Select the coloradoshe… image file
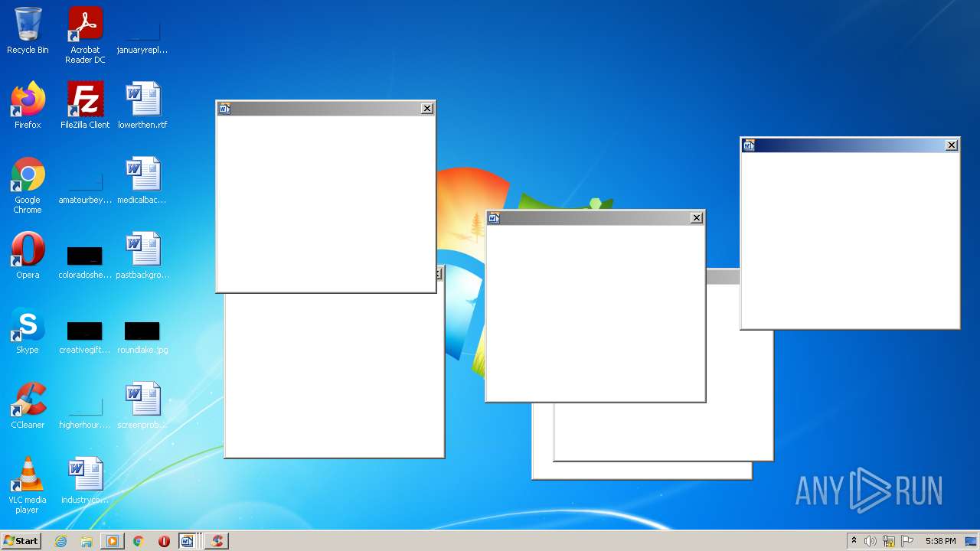The height and width of the screenshot is (551, 980). [x=85, y=261]
